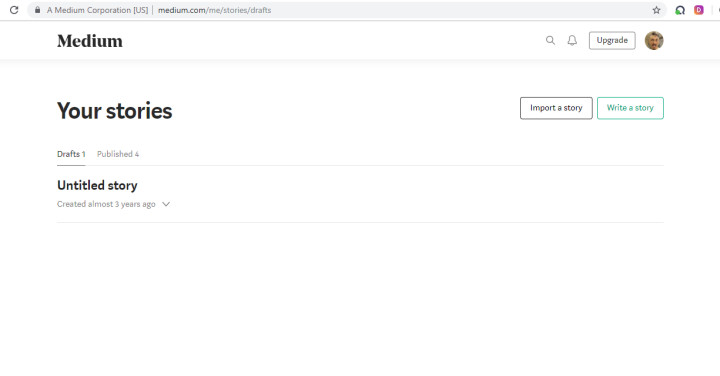Open the Untitled story draft

point(97,185)
